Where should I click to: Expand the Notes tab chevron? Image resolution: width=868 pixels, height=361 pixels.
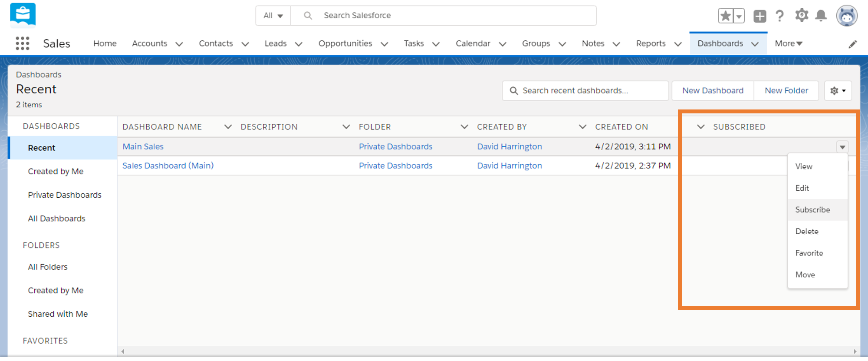[616, 44]
